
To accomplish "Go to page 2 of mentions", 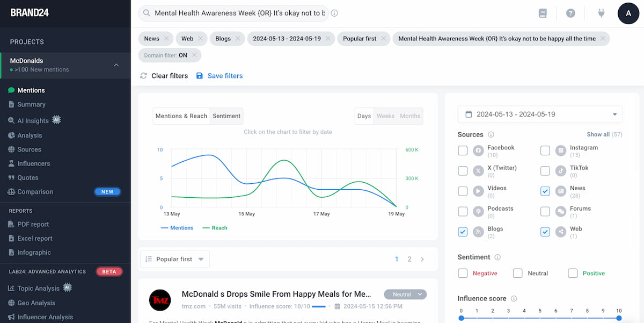I will 409,259.
